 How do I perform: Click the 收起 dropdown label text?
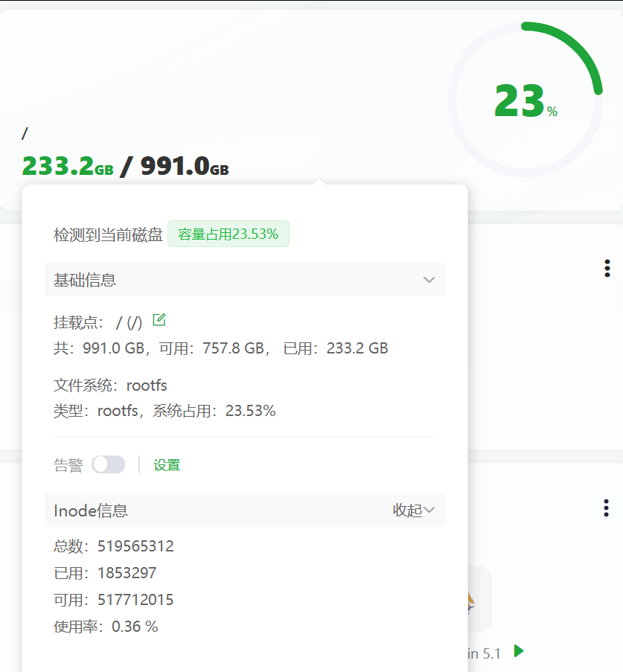point(407,511)
